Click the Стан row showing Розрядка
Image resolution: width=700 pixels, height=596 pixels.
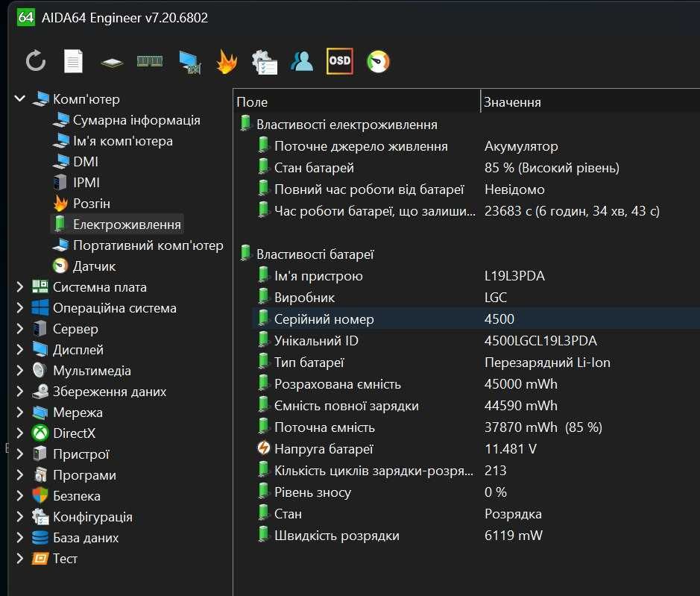(x=476, y=514)
